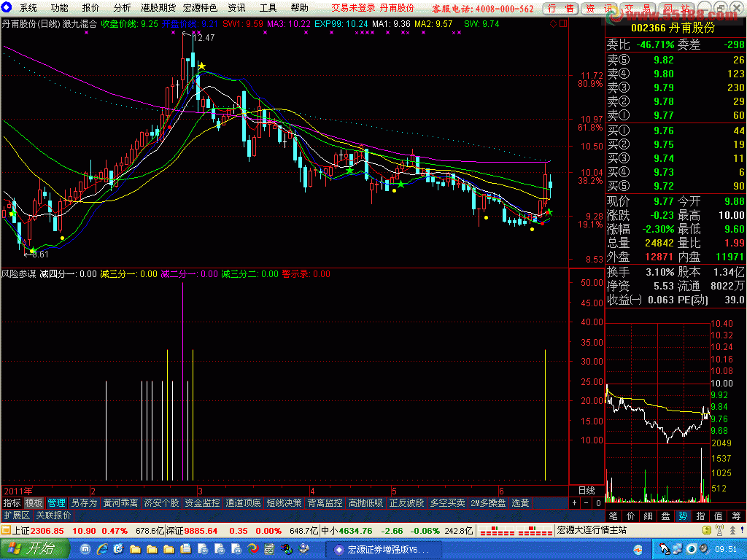The width and height of the screenshot is (747, 560).
Task: Switch to the 选黄 tab
Action: click(x=521, y=503)
